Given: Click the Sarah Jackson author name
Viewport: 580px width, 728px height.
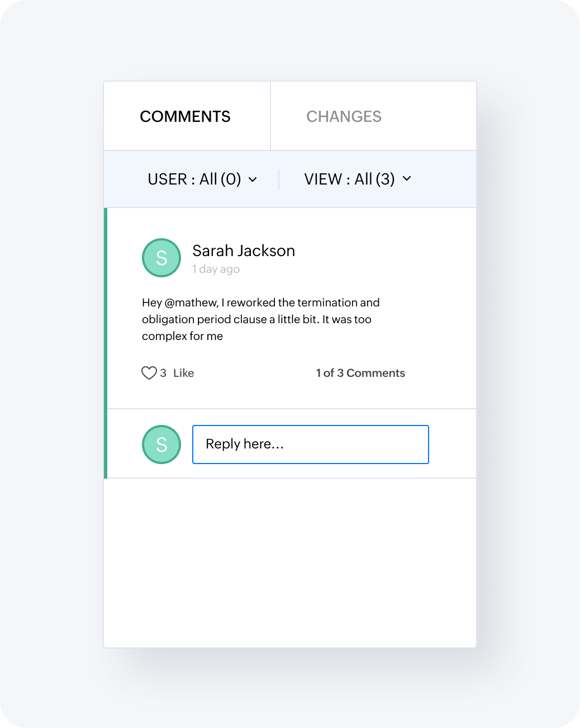Looking at the screenshot, I should [244, 250].
